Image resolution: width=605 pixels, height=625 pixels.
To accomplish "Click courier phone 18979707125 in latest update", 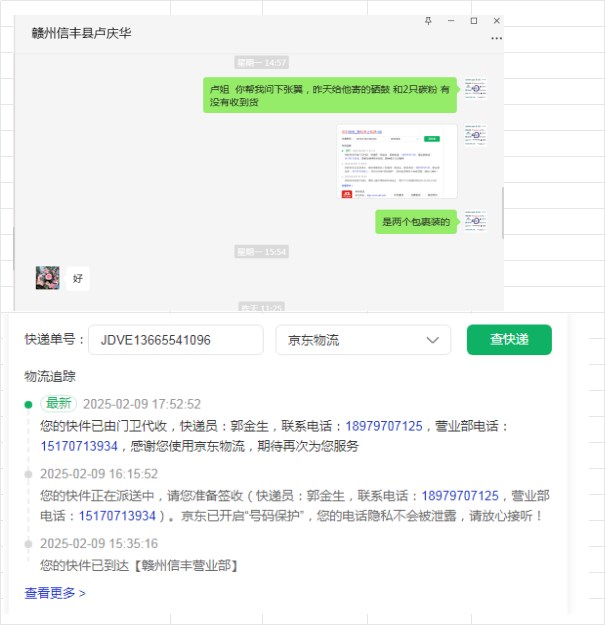I will 384,426.
